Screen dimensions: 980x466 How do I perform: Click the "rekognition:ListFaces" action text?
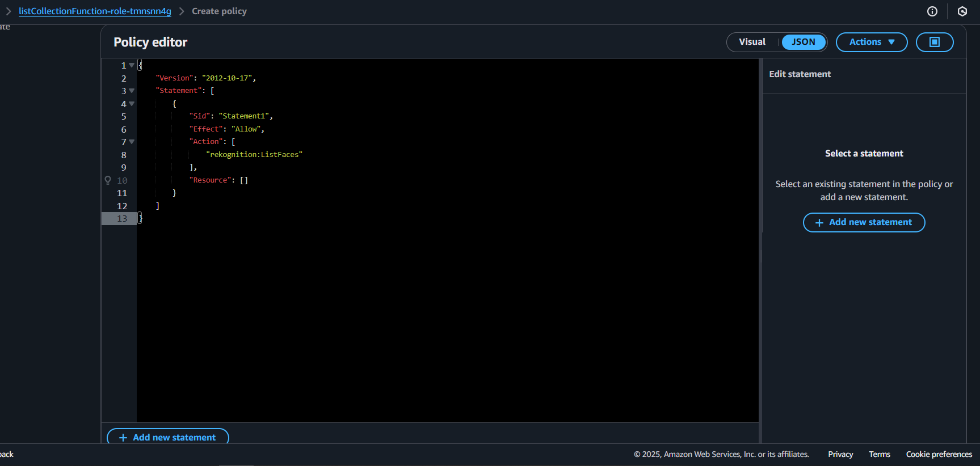[254, 154]
